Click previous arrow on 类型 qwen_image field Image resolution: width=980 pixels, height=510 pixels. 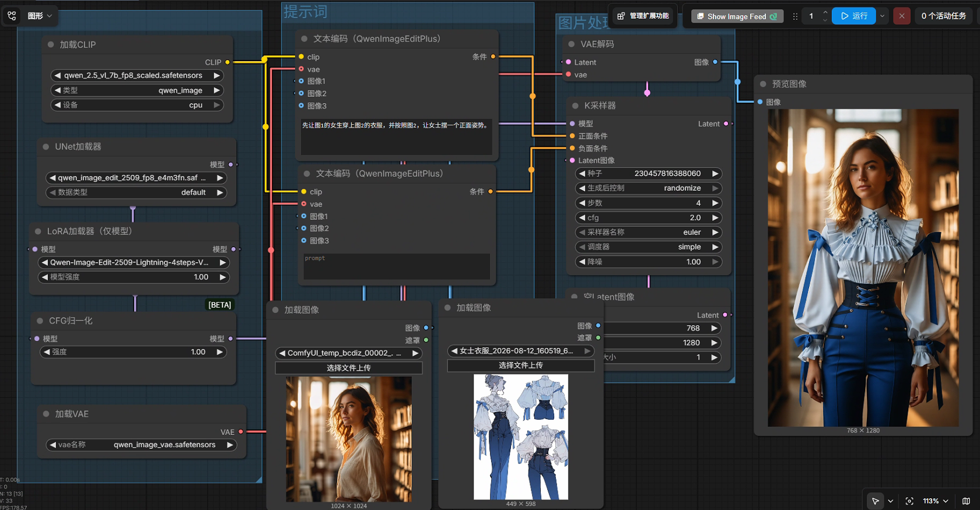pos(58,90)
